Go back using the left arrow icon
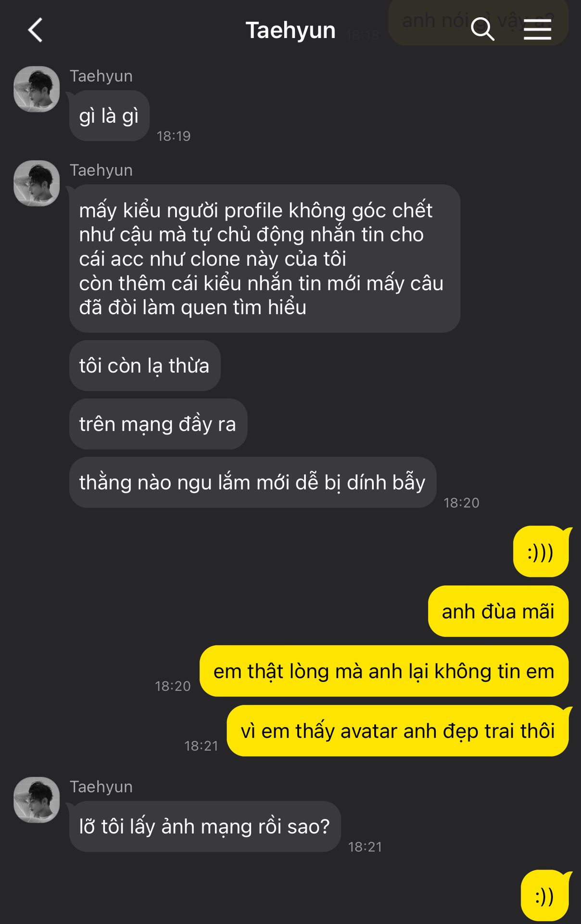The image size is (581, 924). (x=36, y=30)
